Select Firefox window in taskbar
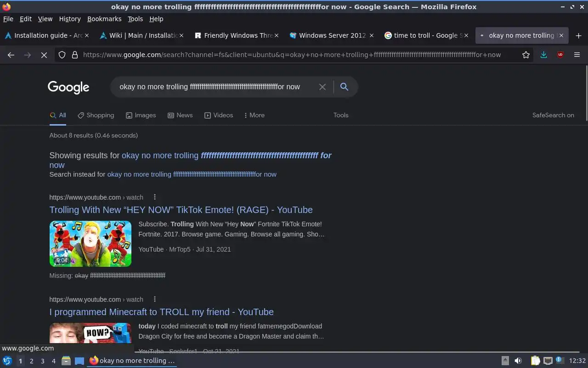This screenshot has width=588, height=368. pos(133,361)
